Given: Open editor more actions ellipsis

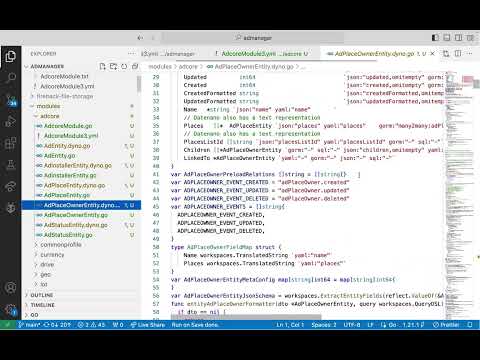Looking at the screenshot, I should [470, 53].
